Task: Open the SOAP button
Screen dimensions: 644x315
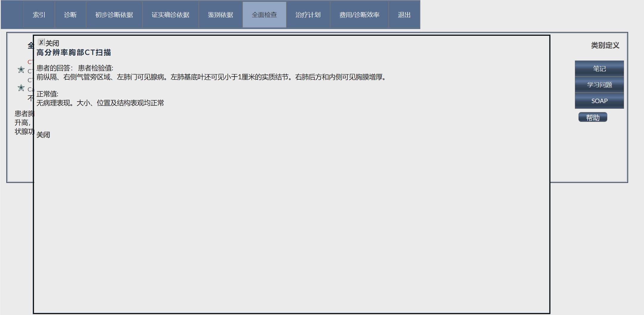Action: [599, 101]
